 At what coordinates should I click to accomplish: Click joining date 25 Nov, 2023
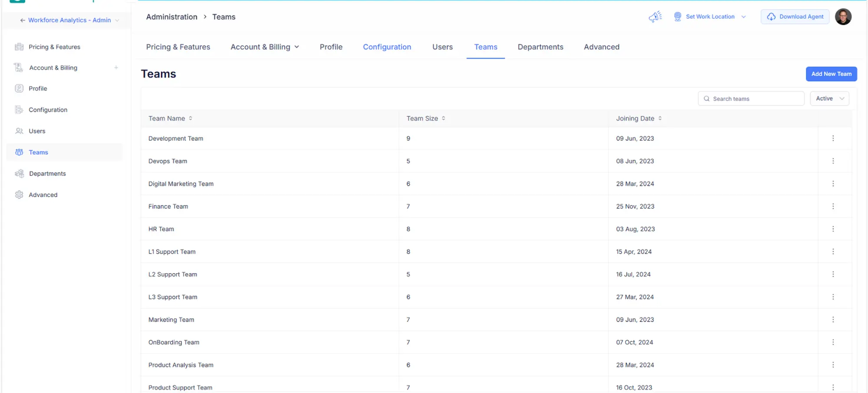[x=635, y=206]
